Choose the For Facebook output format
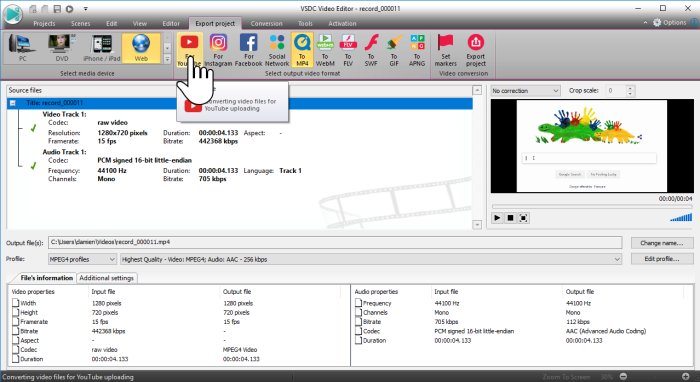Screen dimensions: 700x382 tap(249, 50)
